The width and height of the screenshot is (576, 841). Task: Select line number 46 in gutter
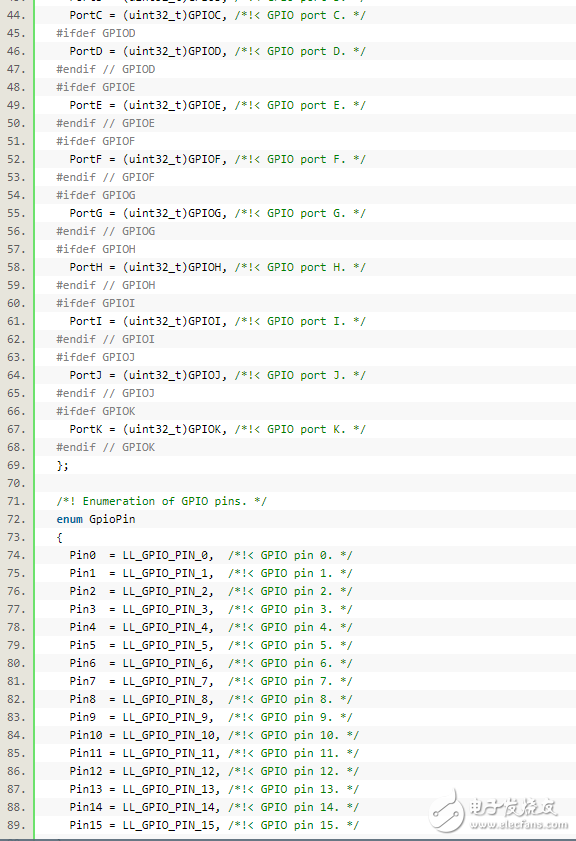(x=16, y=51)
